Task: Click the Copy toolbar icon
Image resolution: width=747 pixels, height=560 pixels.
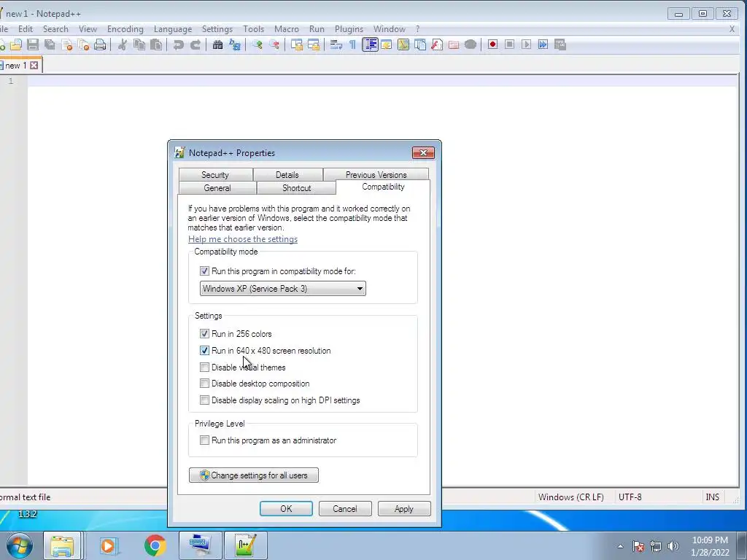Action: pos(139,44)
